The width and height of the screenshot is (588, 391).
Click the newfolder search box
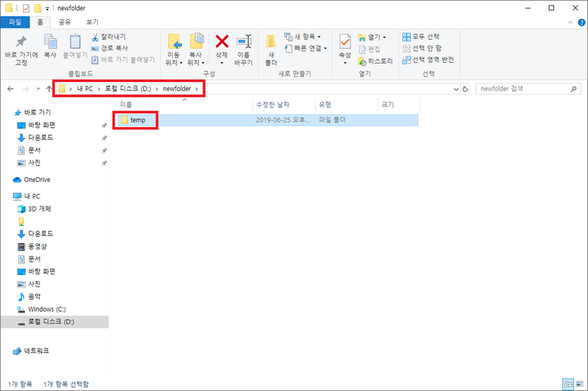[524, 88]
